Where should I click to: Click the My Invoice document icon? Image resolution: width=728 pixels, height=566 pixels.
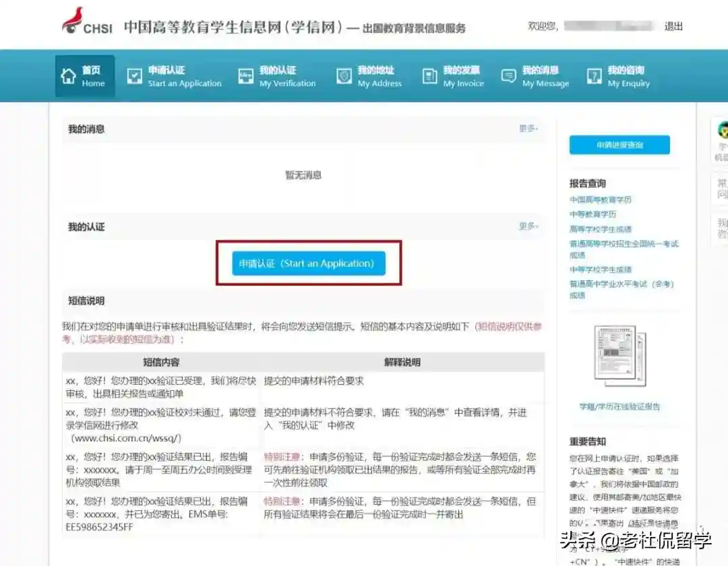pos(429,76)
